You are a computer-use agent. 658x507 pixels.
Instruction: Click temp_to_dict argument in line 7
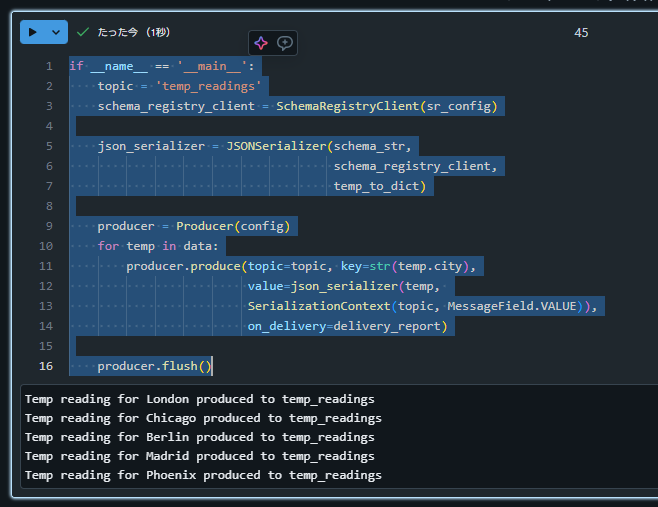pyautogui.click(x=376, y=186)
